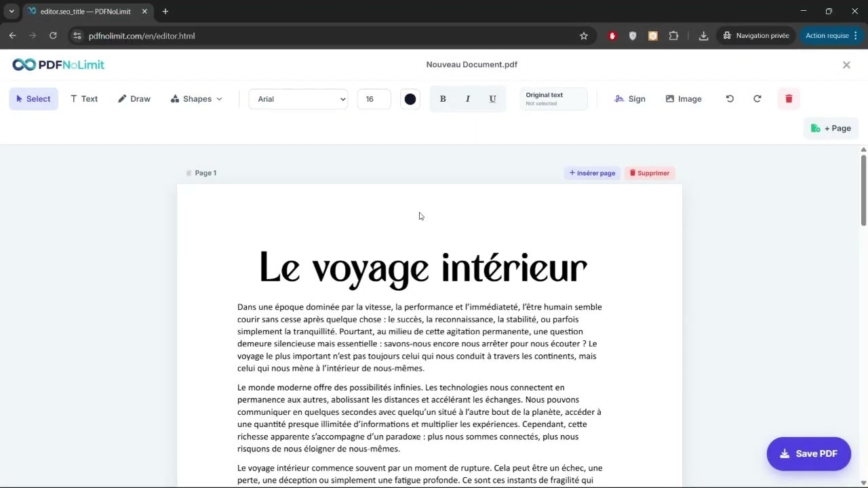This screenshot has height=488, width=868.
Task: Switch to the Draw tool
Action: [134, 98]
